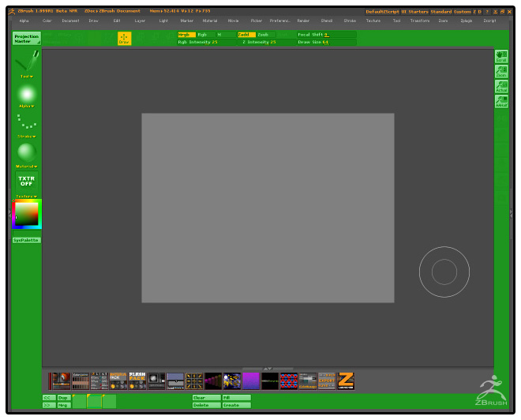Open the Alpha selector dropdown

coord(27,95)
